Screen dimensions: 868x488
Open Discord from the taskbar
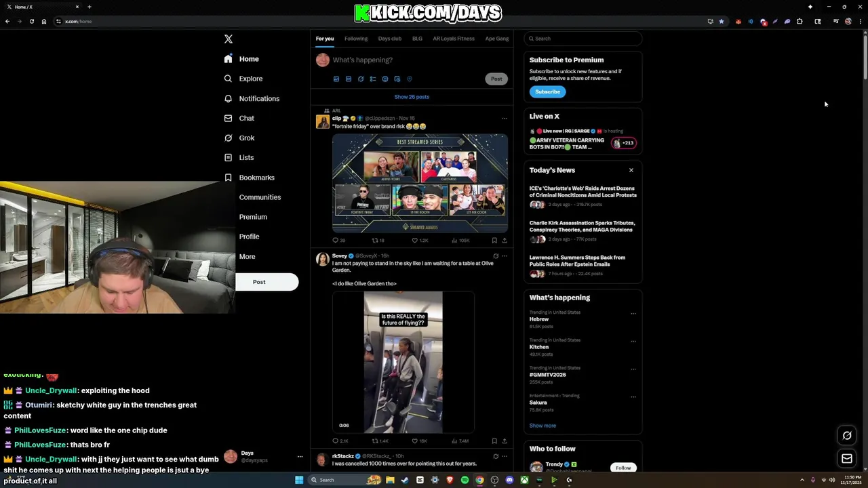pos(509,480)
